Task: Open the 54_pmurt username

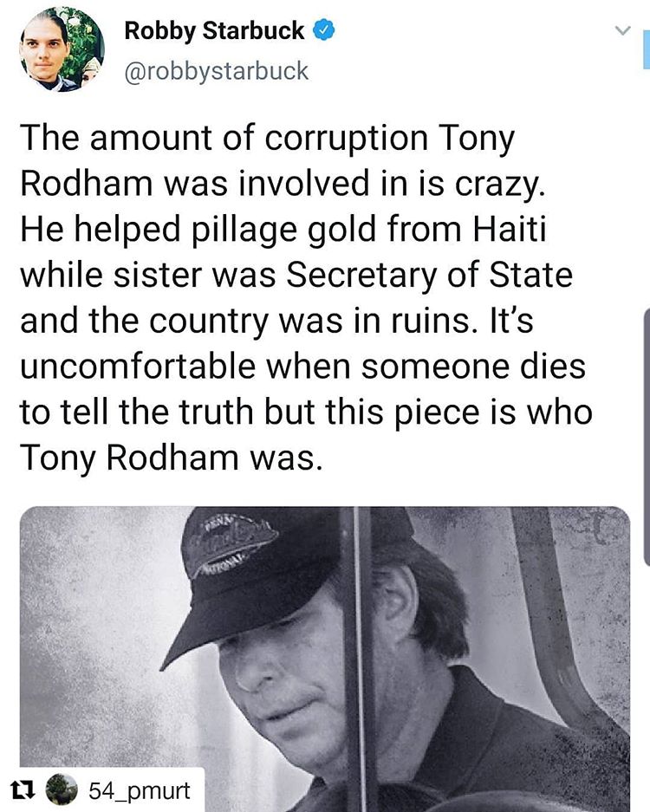Action: click(x=140, y=790)
